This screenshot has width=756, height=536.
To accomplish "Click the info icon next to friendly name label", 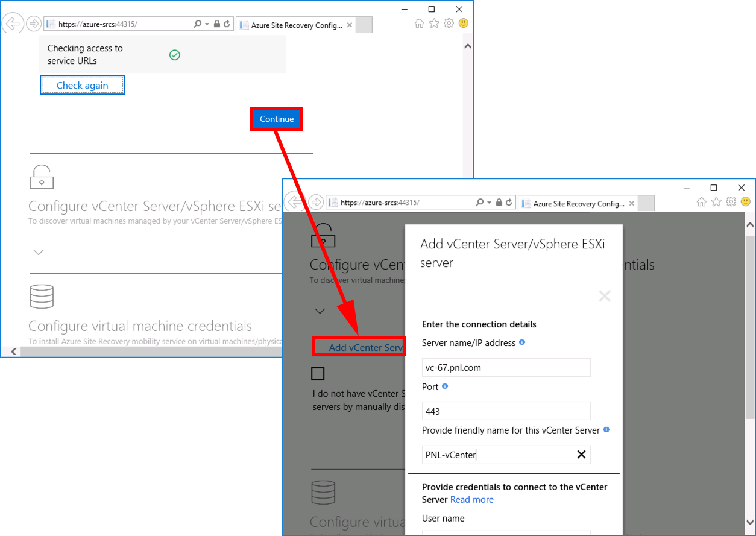I will [606, 430].
